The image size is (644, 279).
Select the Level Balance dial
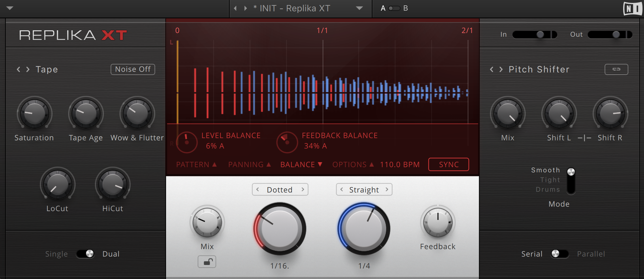(187, 142)
